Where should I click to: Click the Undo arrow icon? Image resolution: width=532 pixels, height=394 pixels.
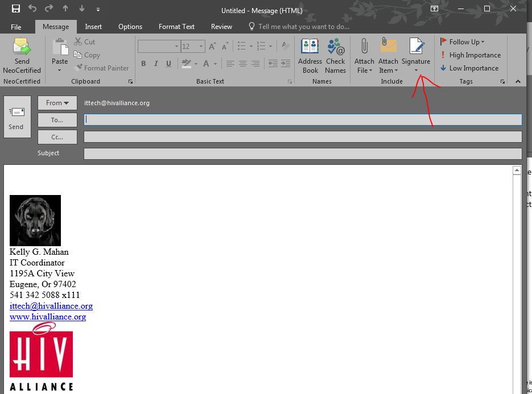click(x=32, y=9)
